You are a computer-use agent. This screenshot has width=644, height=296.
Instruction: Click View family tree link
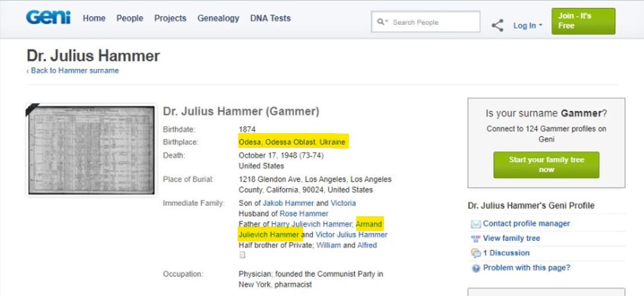pos(511,239)
